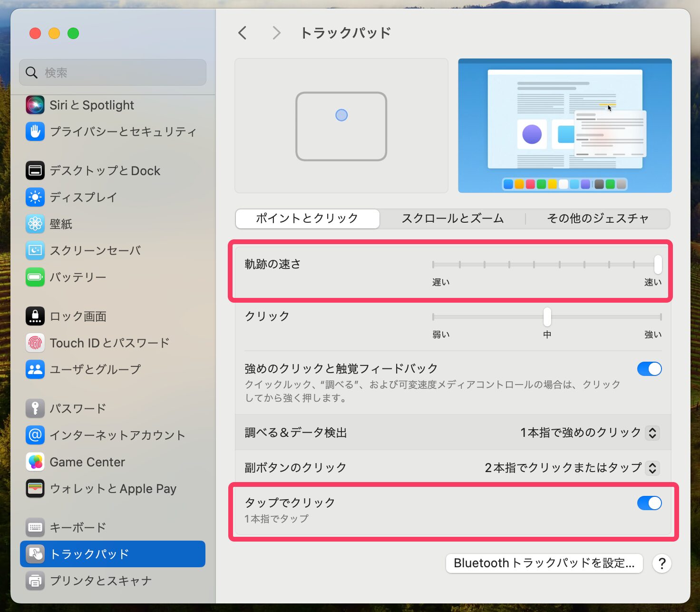Select the Game Center icon

[35, 462]
